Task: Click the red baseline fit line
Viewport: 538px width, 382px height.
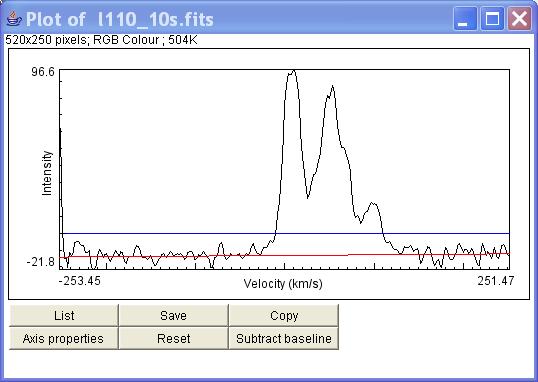Action: (285, 255)
